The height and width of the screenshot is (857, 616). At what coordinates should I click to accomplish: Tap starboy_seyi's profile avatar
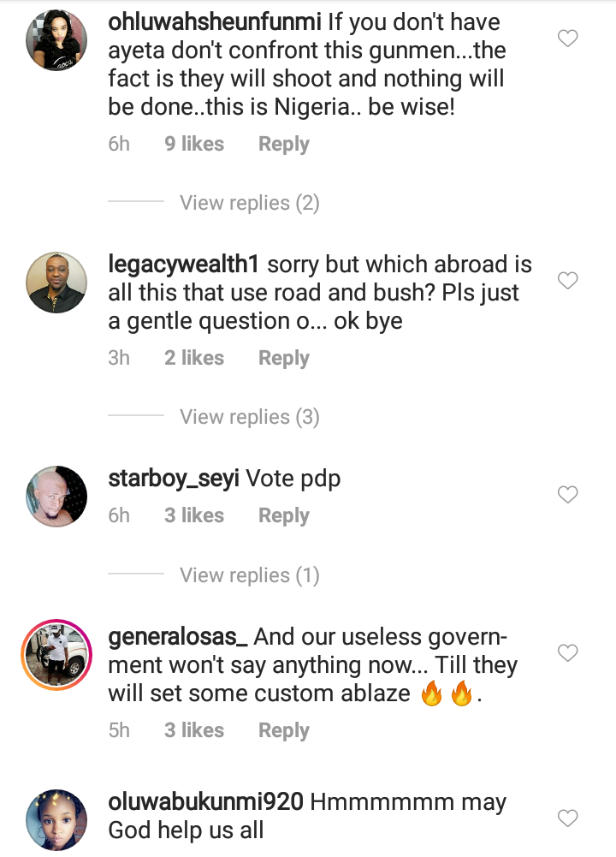point(56,497)
